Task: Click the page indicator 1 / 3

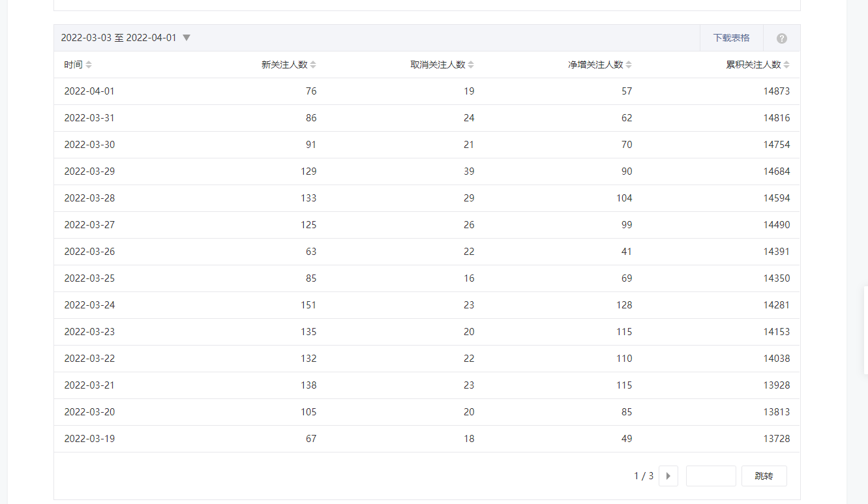Action: click(643, 476)
